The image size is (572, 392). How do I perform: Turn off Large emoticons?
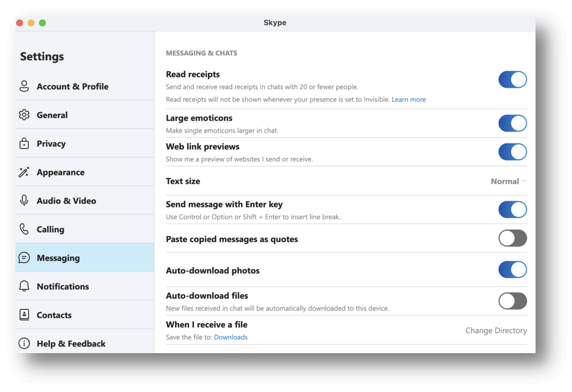[513, 123]
